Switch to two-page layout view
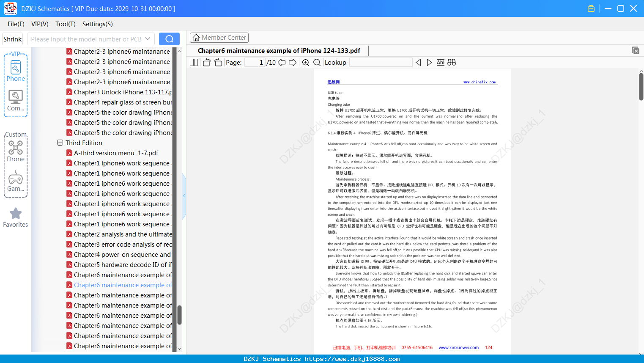Viewport: 644px width, 363px height. coord(194,63)
